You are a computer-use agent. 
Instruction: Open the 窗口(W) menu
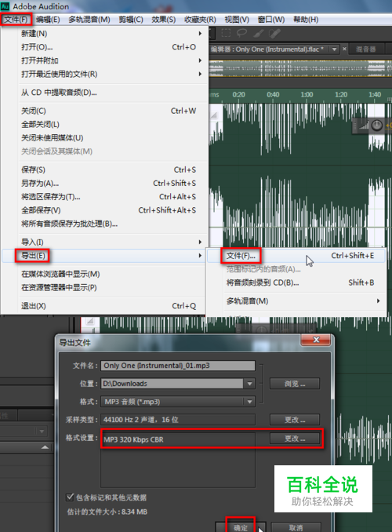coord(271,20)
